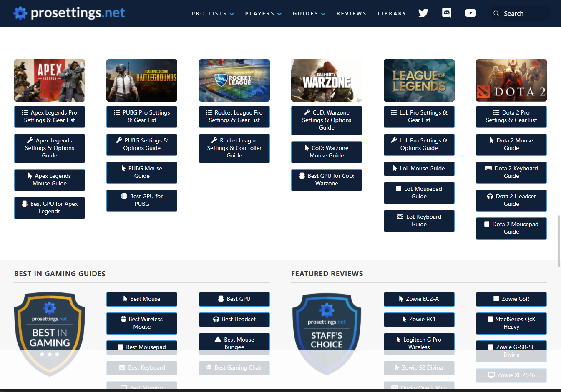Open the Best Mousepad guide
This screenshot has height=392, width=561.
tap(142, 347)
